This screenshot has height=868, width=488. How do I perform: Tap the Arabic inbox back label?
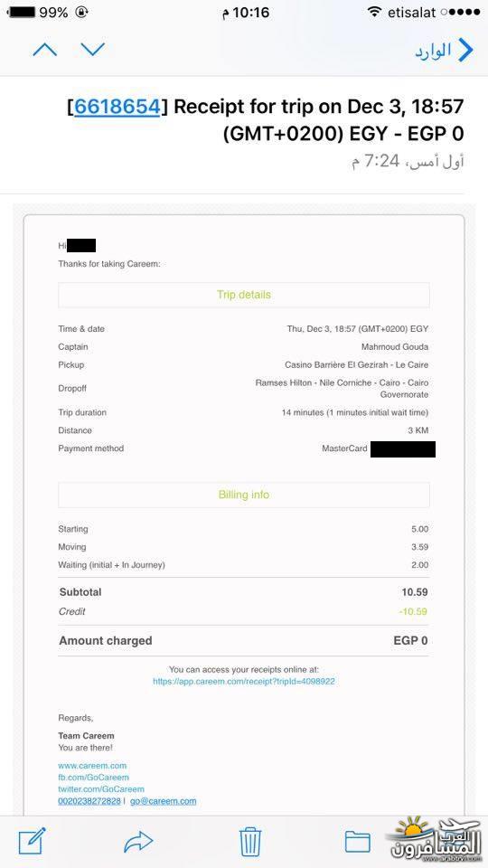point(433,51)
